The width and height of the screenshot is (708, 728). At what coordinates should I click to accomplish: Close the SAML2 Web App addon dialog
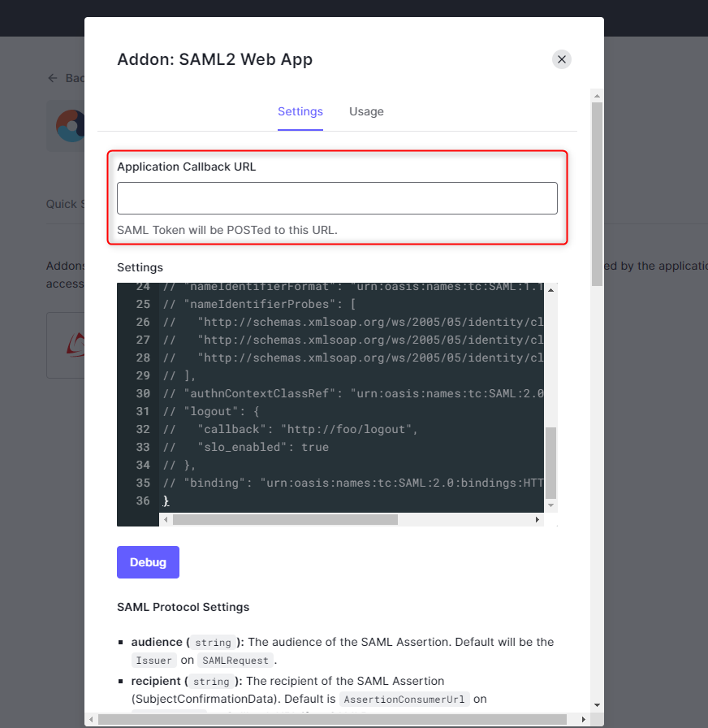tap(561, 59)
